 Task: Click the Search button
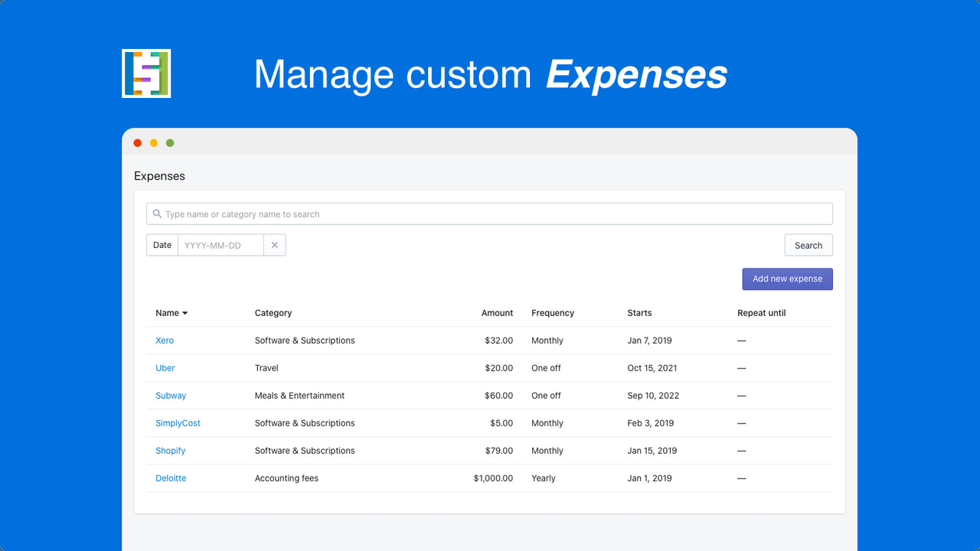coord(808,244)
